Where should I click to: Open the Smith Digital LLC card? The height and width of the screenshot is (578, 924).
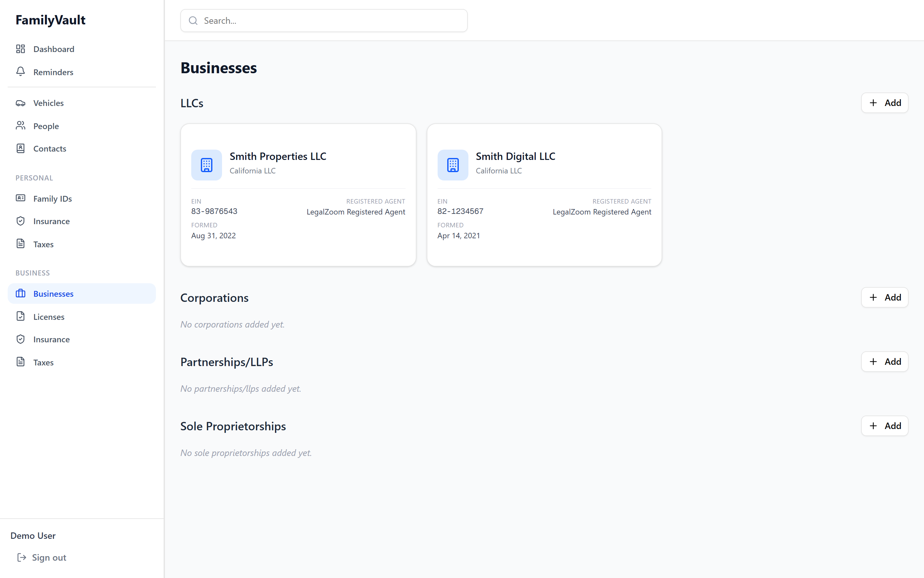tap(544, 195)
